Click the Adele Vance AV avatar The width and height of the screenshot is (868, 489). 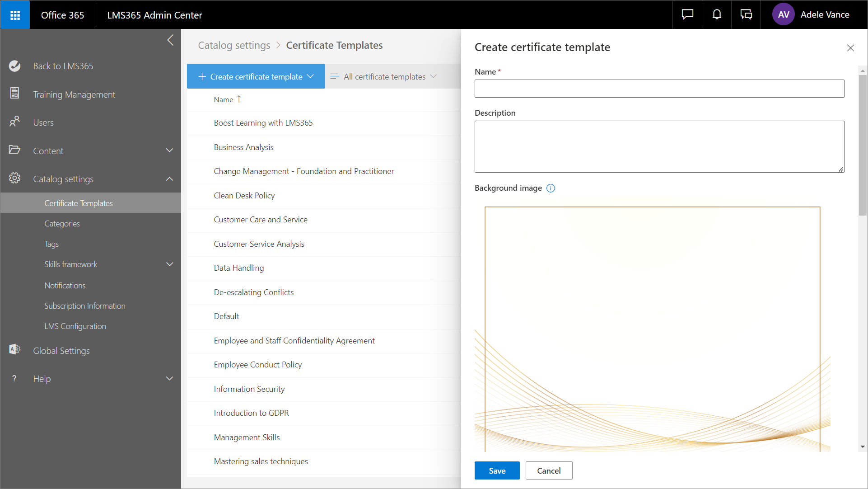tap(784, 15)
